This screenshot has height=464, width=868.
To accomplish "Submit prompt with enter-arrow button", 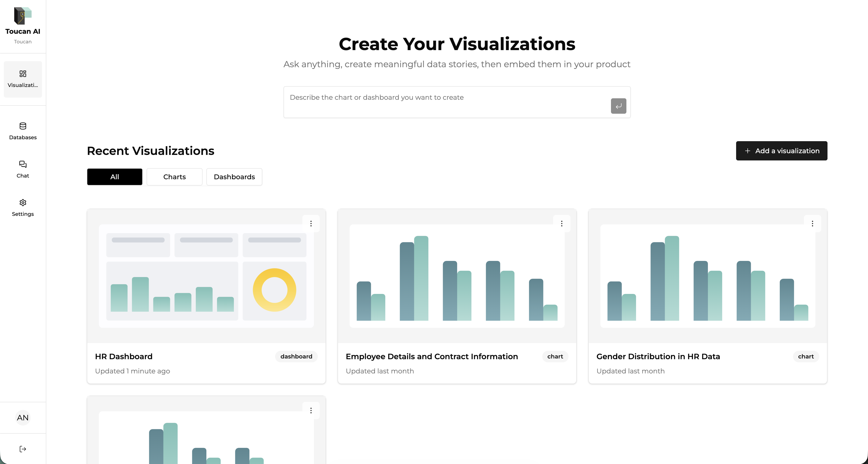I will pos(618,106).
